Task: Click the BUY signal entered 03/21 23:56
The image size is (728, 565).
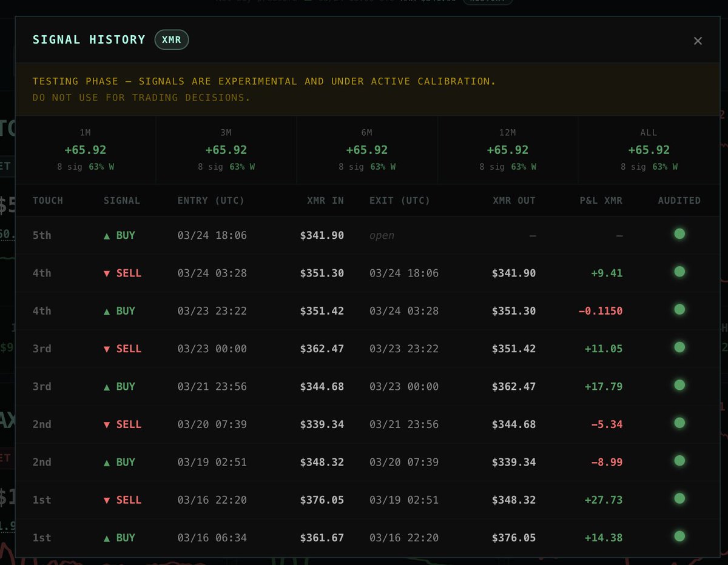Action: (x=120, y=386)
